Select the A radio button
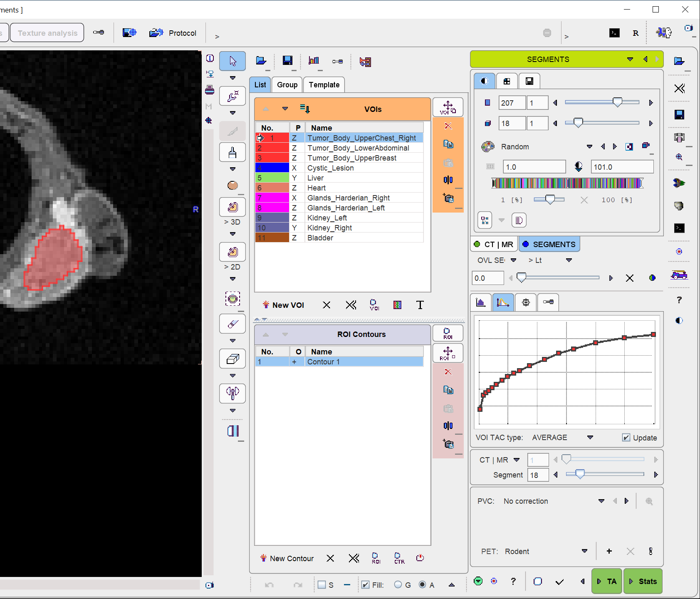The width and height of the screenshot is (700, 599). [x=423, y=585]
